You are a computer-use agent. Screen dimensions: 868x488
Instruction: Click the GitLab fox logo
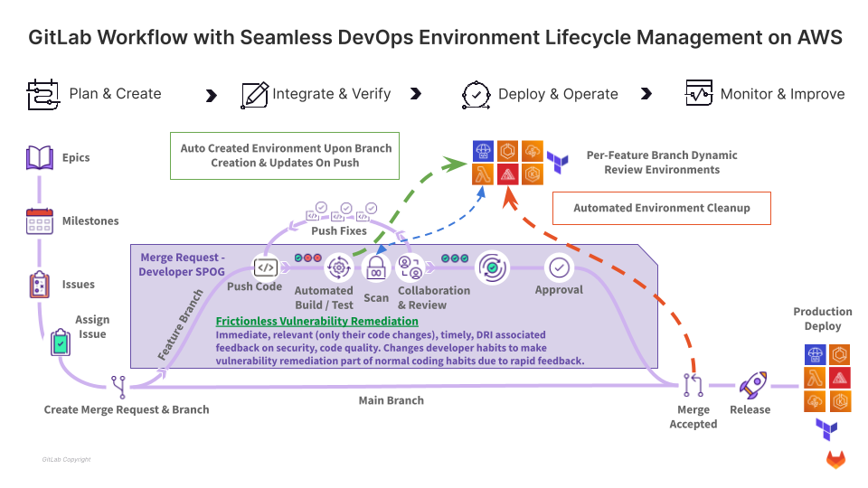835,460
